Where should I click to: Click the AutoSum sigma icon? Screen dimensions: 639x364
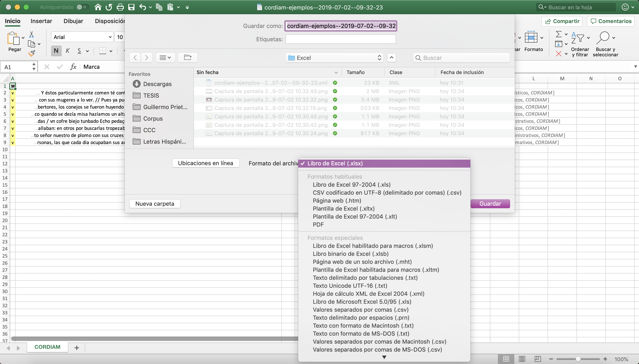(558, 34)
